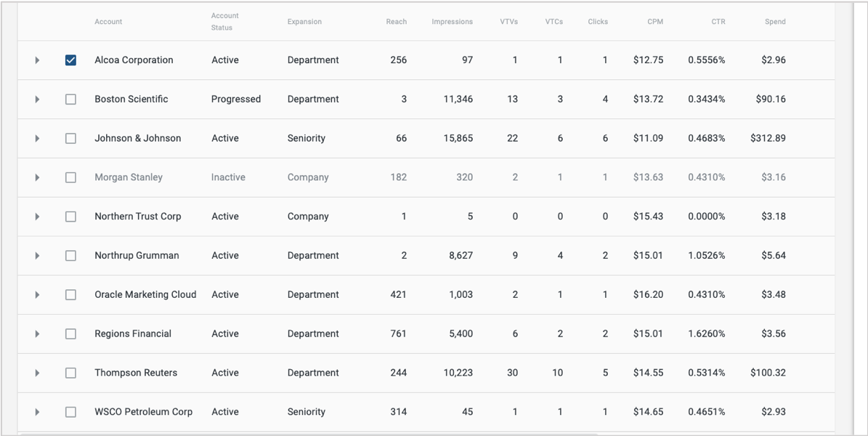The width and height of the screenshot is (868, 436).
Task: Expand the Regions Financial row
Action: point(37,334)
